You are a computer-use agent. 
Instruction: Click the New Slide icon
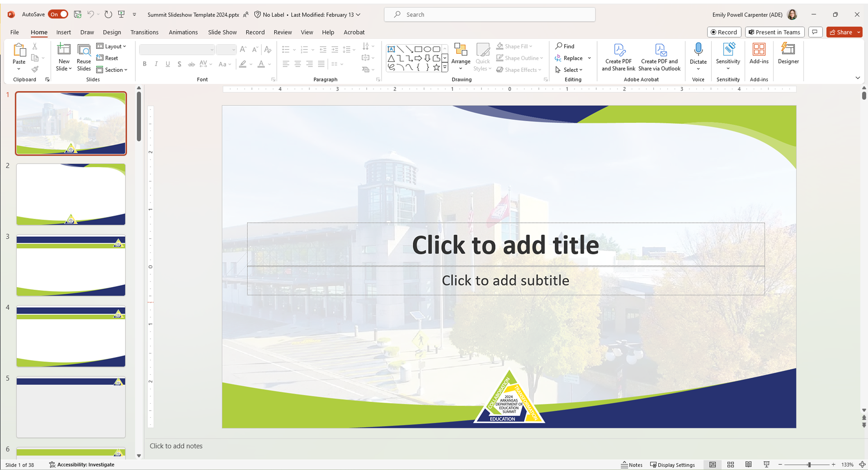point(64,50)
